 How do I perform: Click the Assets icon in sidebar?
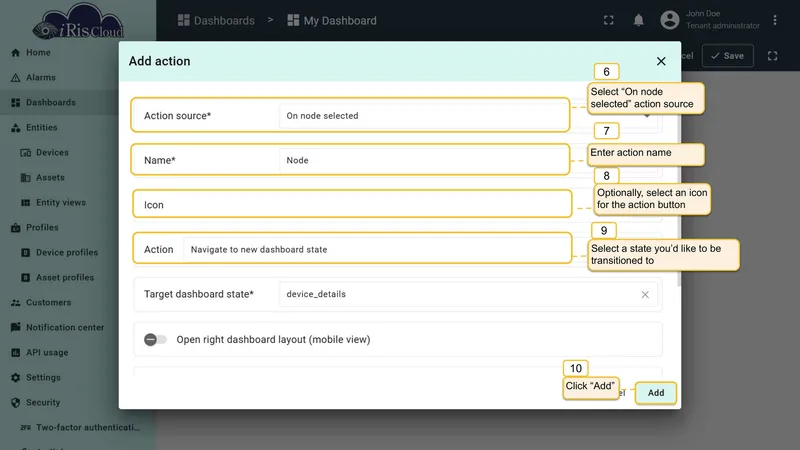pyautogui.click(x=26, y=178)
